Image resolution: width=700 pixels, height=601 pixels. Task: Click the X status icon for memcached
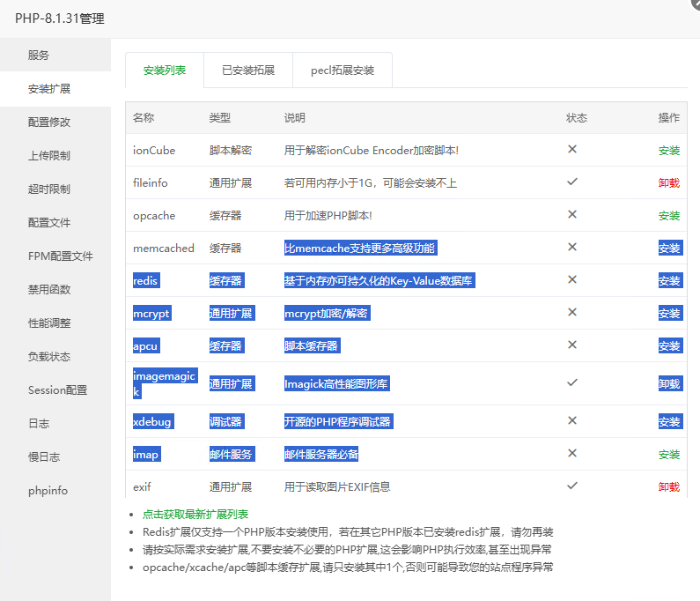click(x=571, y=247)
